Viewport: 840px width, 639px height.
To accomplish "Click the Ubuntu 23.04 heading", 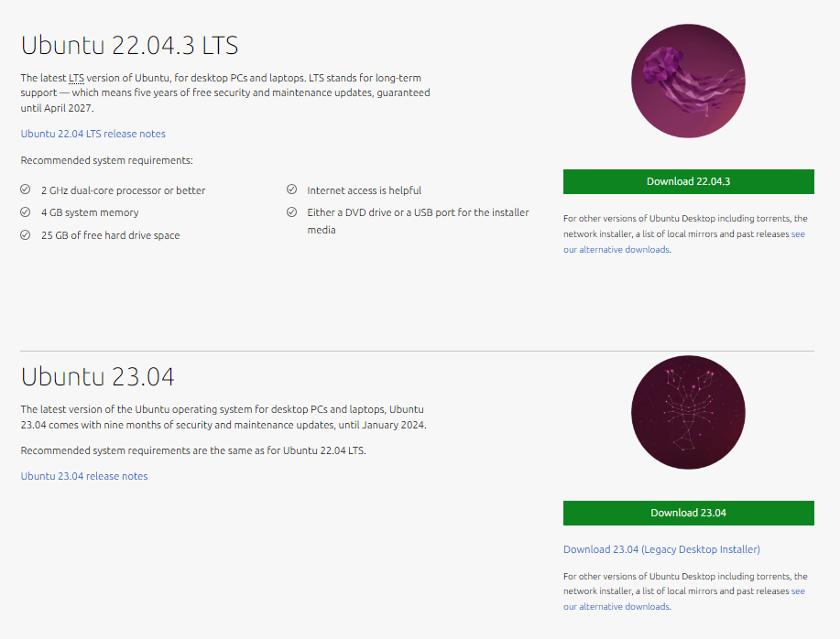I will click(x=97, y=376).
